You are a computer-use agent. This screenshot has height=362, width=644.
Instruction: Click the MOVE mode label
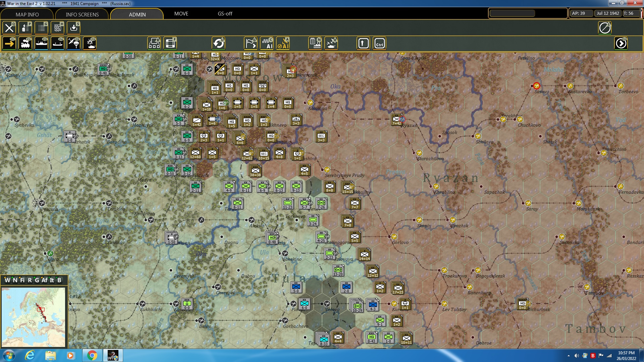(181, 14)
